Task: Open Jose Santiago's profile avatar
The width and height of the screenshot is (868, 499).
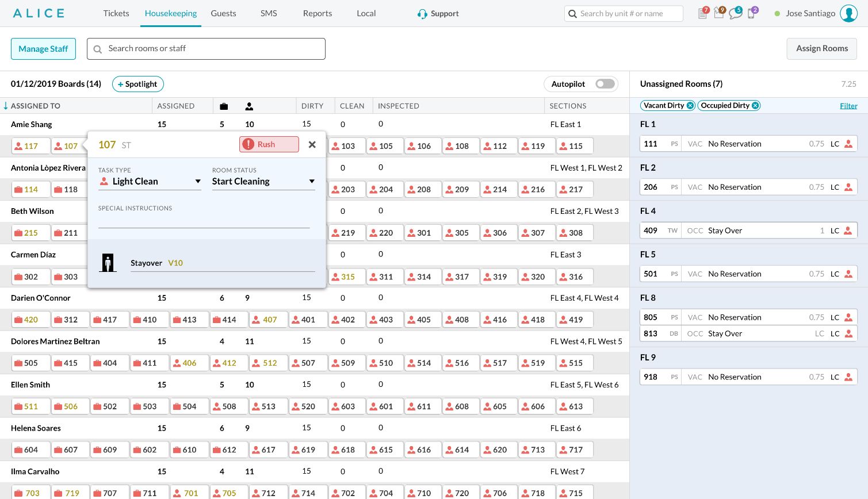Action: click(848, 13)
